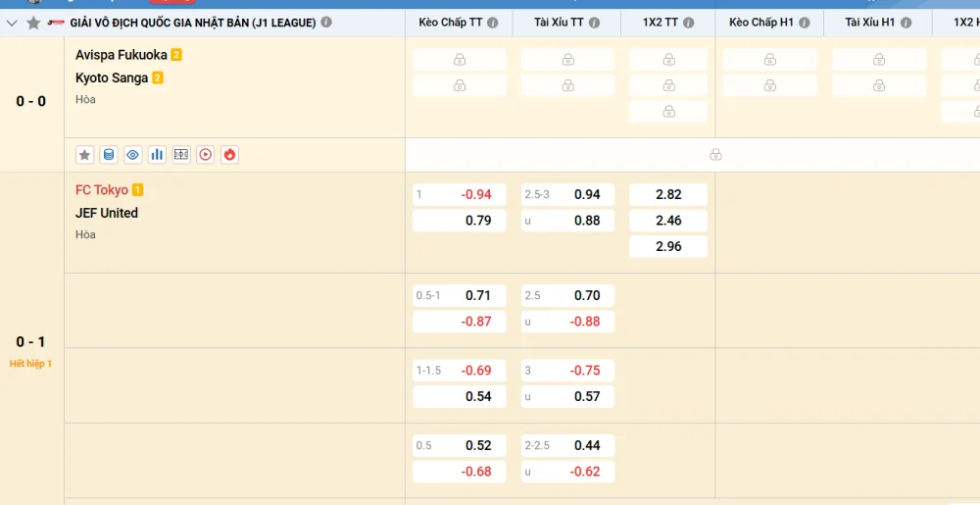This screenshot has width=980, height=505.
Task: Open bar chart statistics for Avispa match
Action: (157, 155)
